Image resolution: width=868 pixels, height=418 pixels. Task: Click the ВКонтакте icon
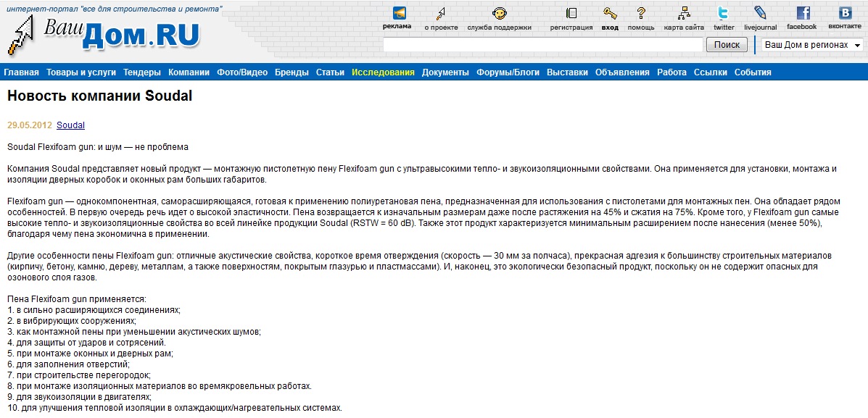coord(845,13)
